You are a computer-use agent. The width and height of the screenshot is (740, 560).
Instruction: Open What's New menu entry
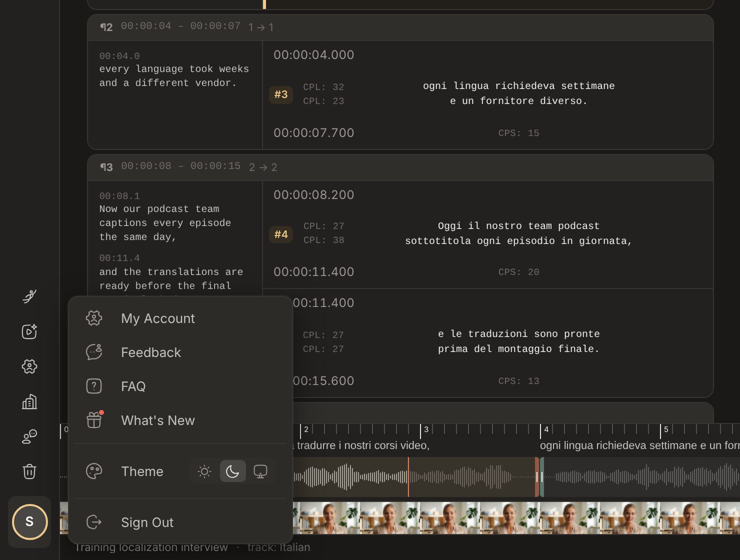pos(180,420)
